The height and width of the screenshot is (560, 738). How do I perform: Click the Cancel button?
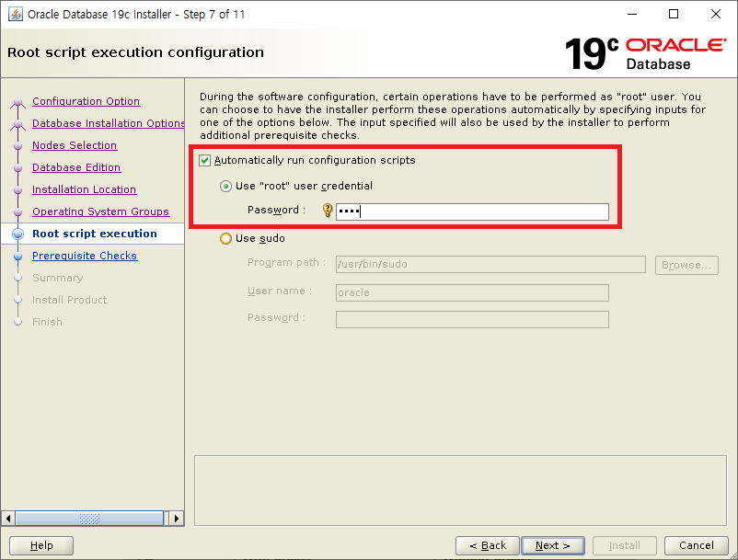pyautogui.click(x=696, y=546)
